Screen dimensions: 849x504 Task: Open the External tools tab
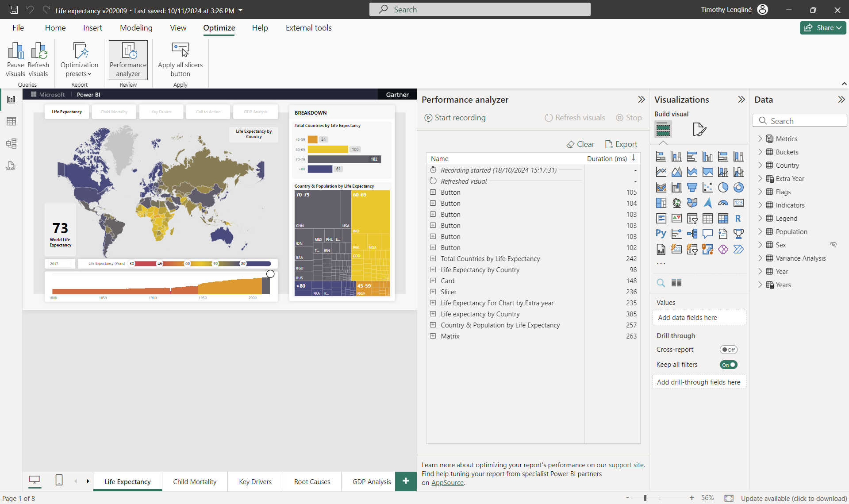click(308, 28)
